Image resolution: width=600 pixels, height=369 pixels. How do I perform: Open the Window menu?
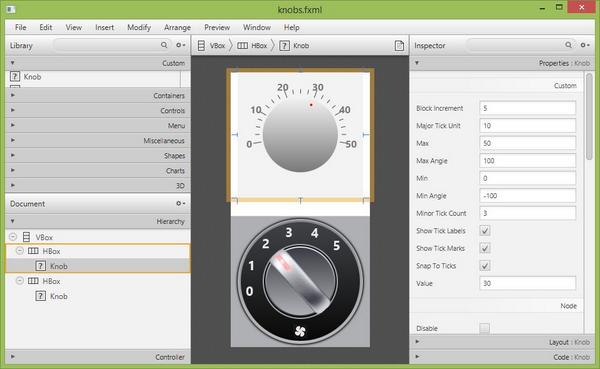257,27
